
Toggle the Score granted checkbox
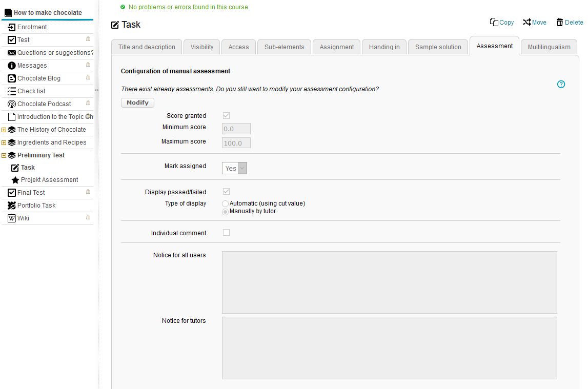coord(226,116)
